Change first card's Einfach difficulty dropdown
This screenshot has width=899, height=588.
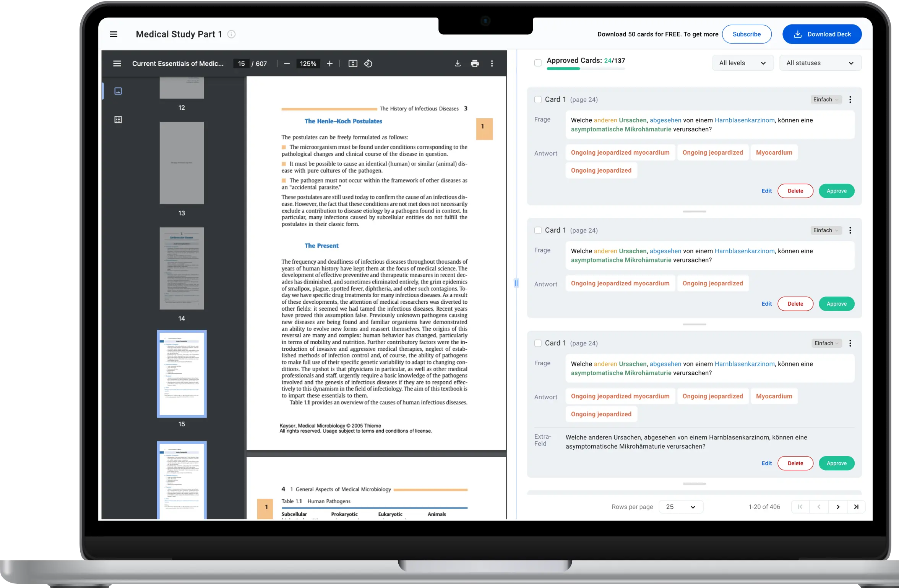pos(826,100)
